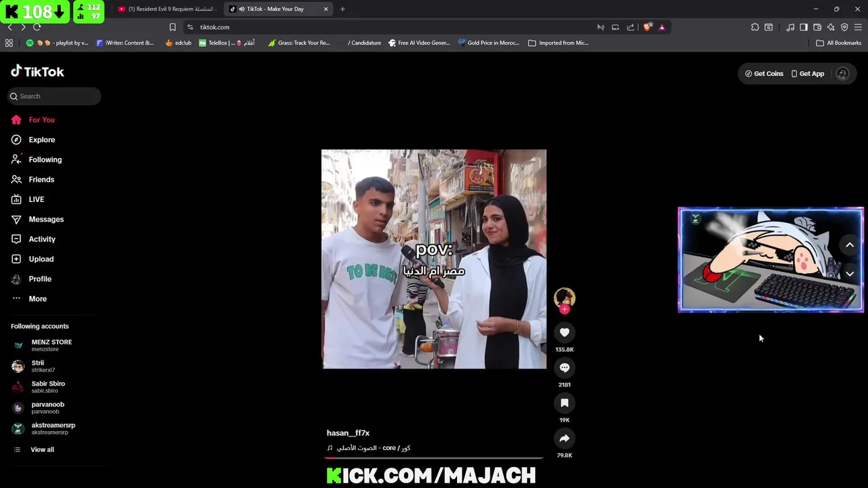Like the video with heart icon

coord(564,332)
